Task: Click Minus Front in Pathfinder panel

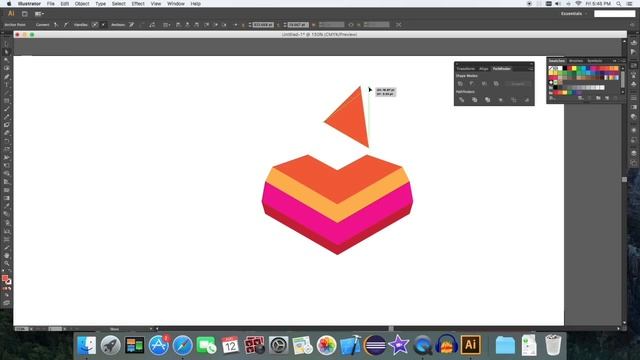Action: pos(472,84)
